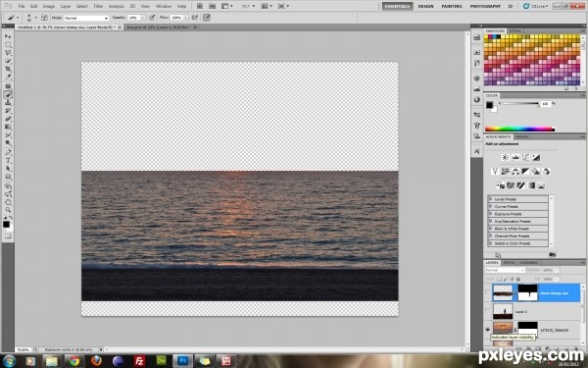The width and height of the screenshot is (588, 368).
Task: Select the Brush tool
Action: [8, 94]
